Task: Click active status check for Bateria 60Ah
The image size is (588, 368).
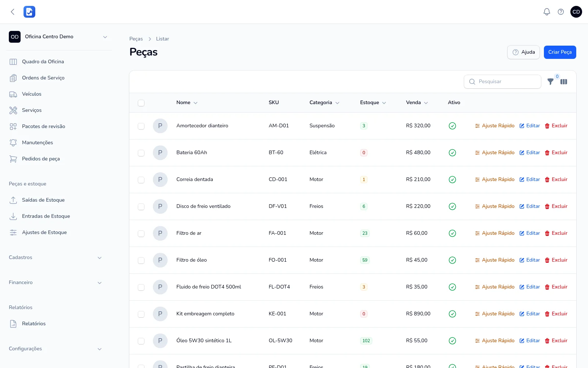Action: (x=452, y=153)
